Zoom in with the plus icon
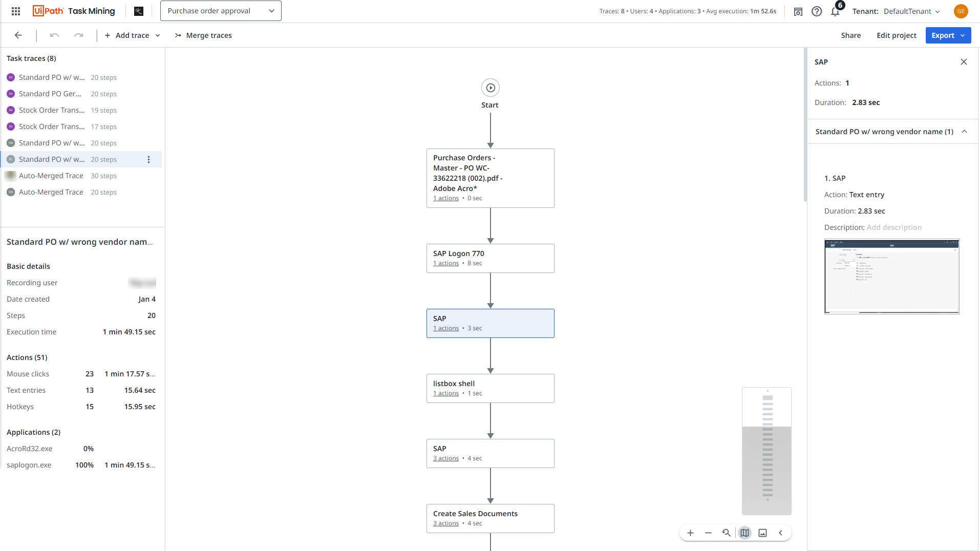This screenshot has height=551, width=980. [691, 533]
